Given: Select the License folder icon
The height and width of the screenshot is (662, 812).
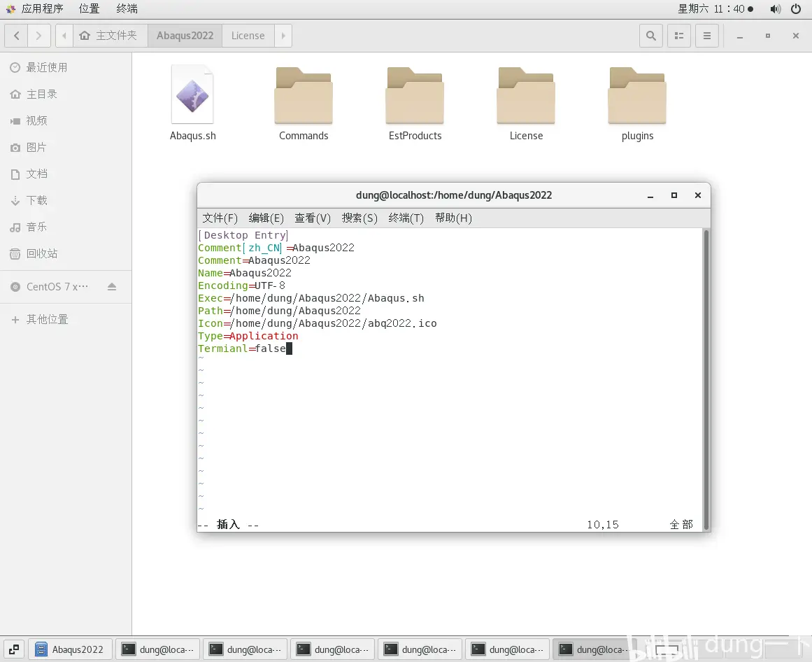Looking at the screenshot, I should (526, 96).
